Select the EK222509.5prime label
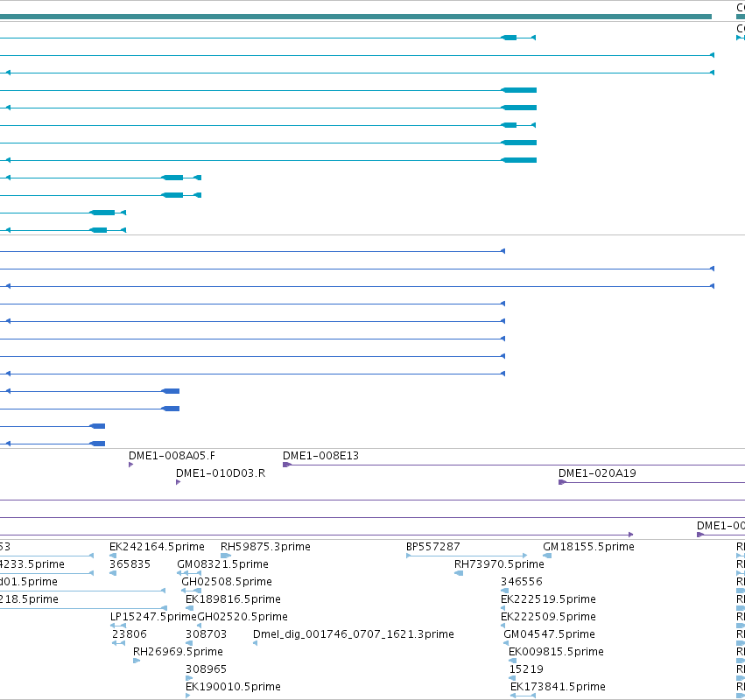The image size is (745, 700). tap(548, 617)
